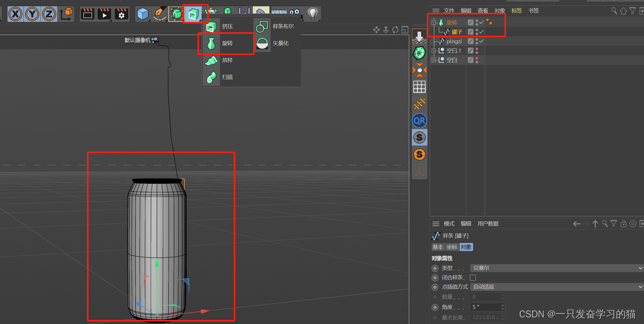Screen dimensions: 644x324
Task: Select the Subdivision Surface generator icon
Action: pos(176,13)
